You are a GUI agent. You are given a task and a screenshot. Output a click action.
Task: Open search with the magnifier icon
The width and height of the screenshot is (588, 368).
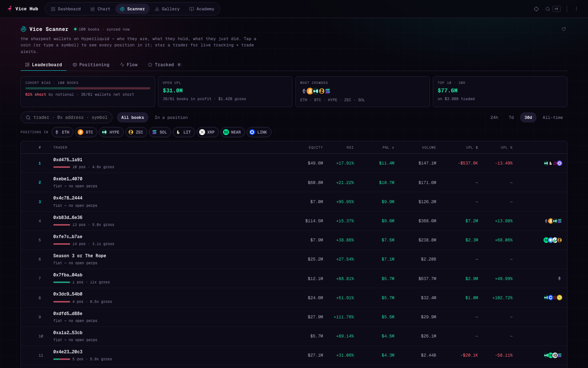coord(548,9)
